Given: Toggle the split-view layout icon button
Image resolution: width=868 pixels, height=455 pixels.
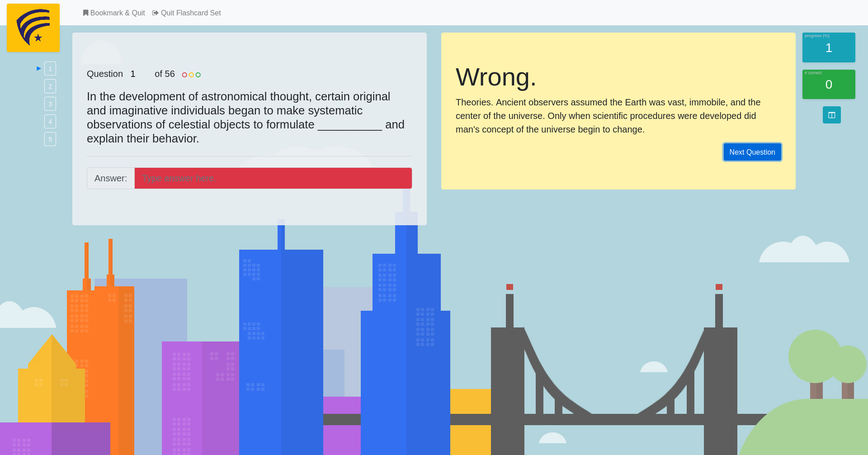Looking at the screenshot, I should tap(832, 115).
